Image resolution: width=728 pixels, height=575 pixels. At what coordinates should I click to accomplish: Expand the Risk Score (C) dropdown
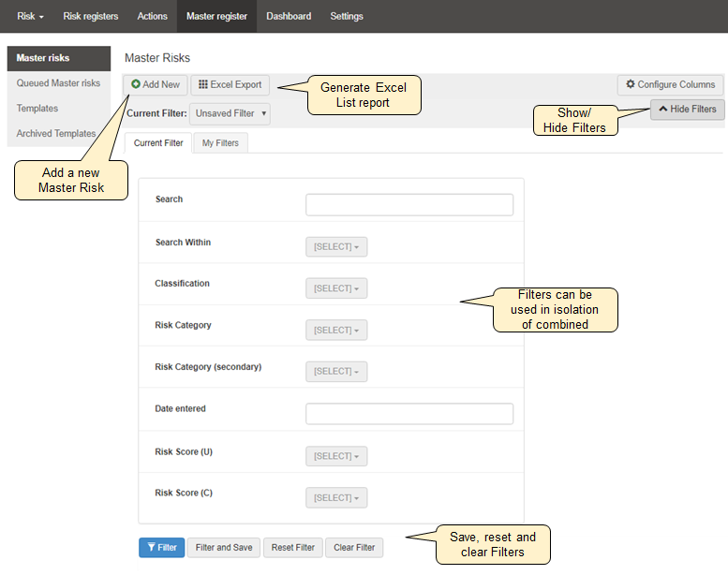coord(336,497)
